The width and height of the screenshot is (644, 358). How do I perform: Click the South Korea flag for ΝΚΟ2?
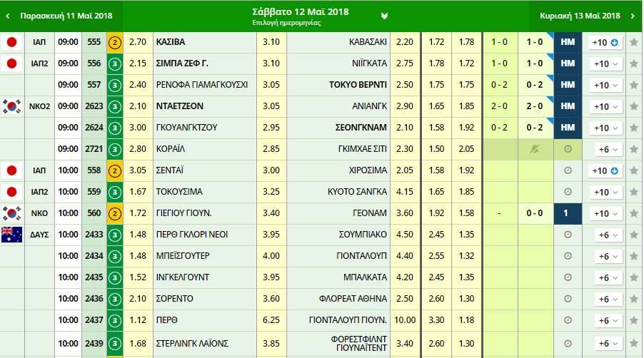pos(11,106)
